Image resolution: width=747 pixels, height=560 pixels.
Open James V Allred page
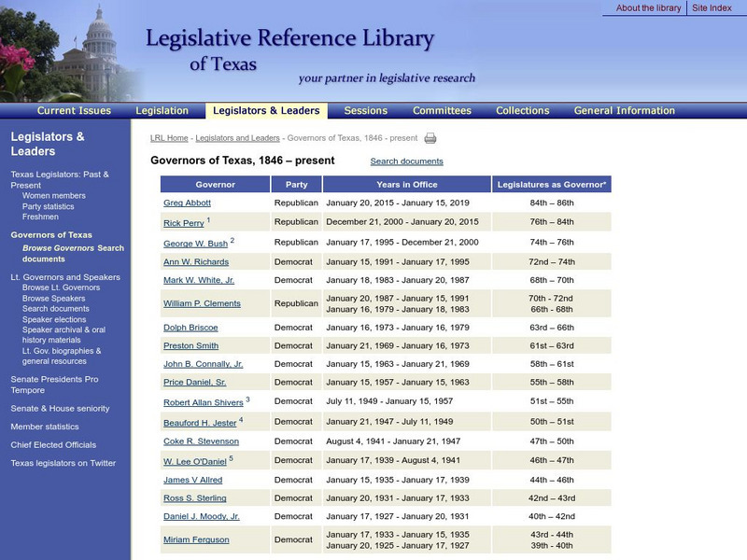point(193,480)
